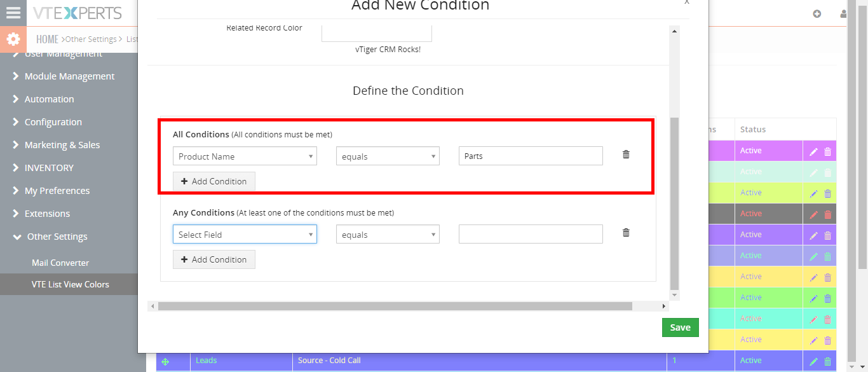Click the Status column header

(753, 129)
